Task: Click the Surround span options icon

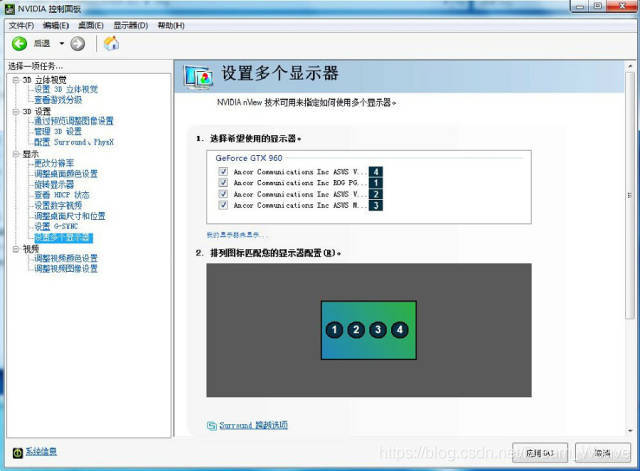Action: (x=211, y=426)
